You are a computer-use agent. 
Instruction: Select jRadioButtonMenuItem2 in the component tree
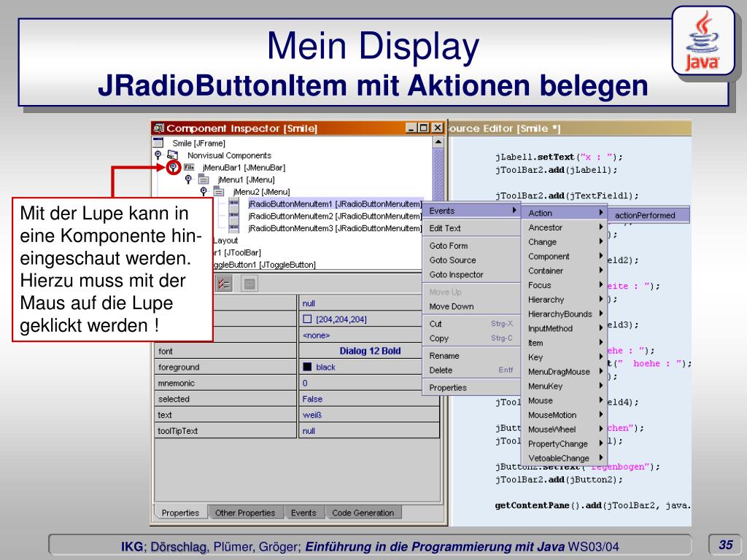click(x=335, y=216)
